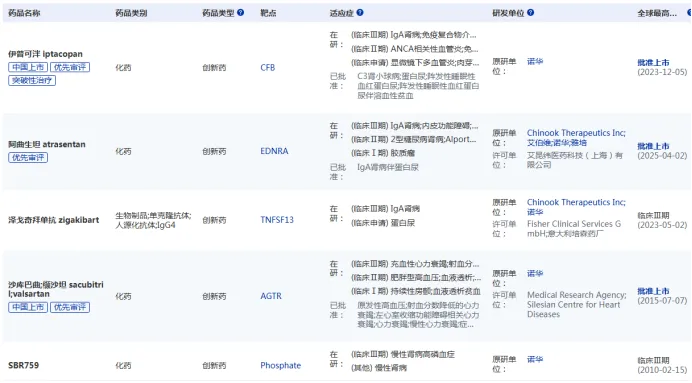
Task: Click the 突破性治疗 tag under iptacopan
Action: (x=32, y=80)
